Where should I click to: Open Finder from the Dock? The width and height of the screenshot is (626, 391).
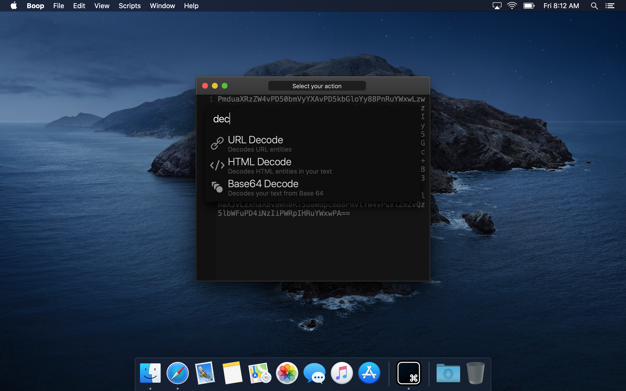pos(151,373)
